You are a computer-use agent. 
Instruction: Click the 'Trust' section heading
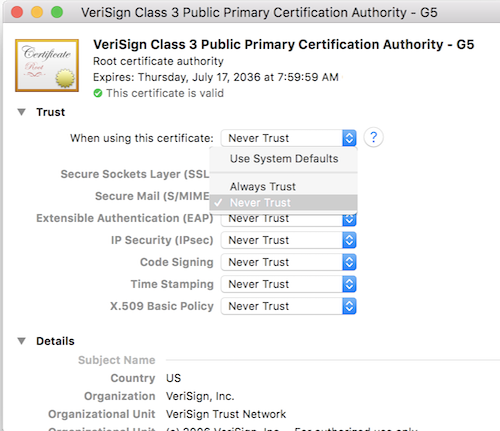(51, 112)
